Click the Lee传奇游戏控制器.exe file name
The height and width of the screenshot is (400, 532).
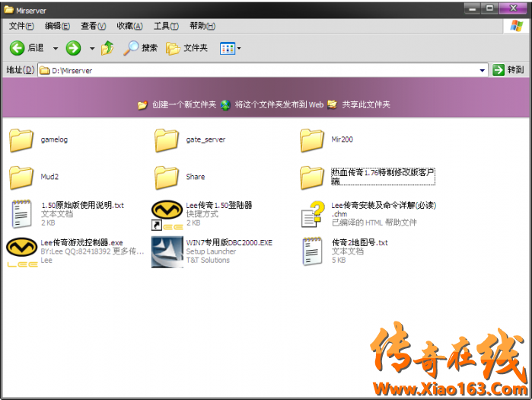tap(81, 242)
